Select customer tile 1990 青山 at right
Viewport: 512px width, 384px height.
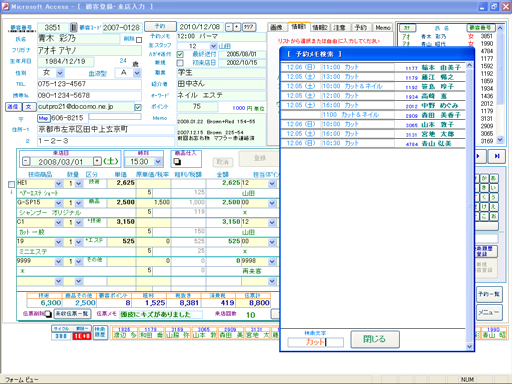pos(493,333)
